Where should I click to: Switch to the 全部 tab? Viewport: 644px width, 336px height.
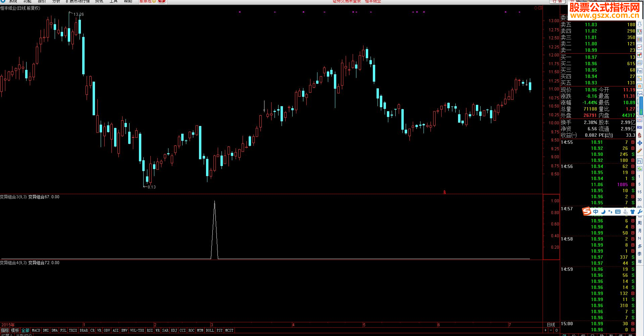pyautogui.click(x=26, y=331)
